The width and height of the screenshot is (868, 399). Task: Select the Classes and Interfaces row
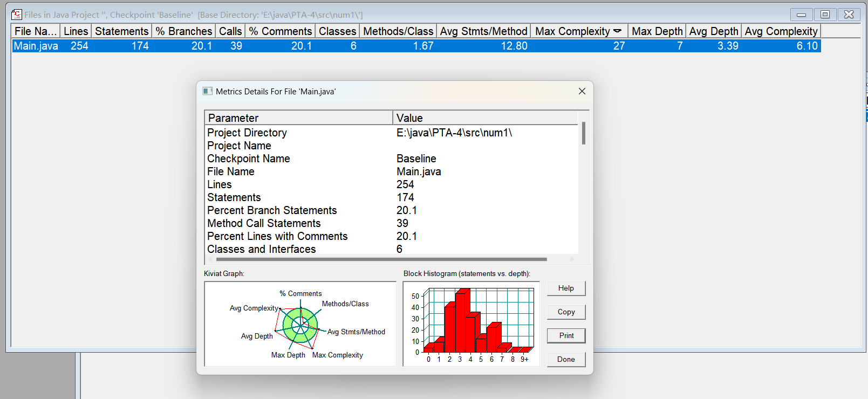click(x=392, y=249)
